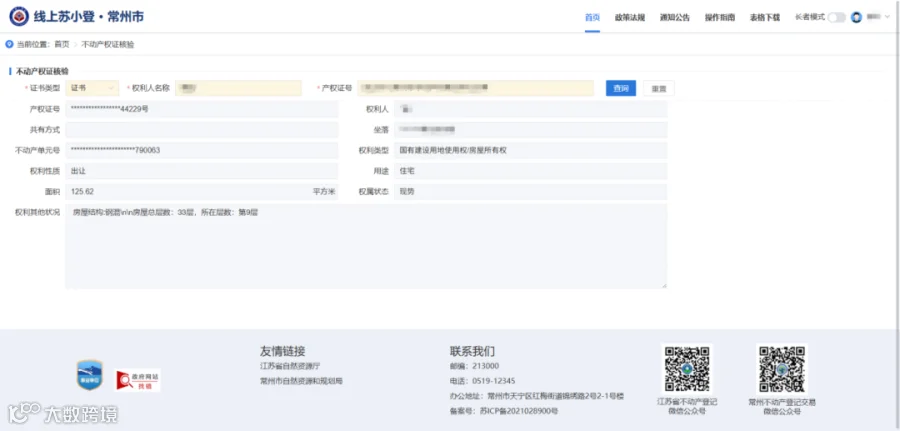Open the 表格下载 navigation tab

pyautogui.click(x=765, y=17)
